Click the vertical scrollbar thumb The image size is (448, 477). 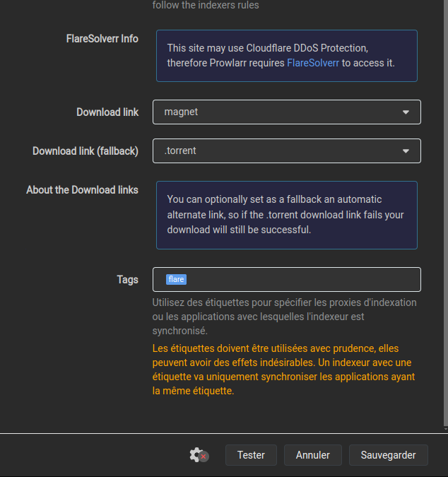pos(446,213)
